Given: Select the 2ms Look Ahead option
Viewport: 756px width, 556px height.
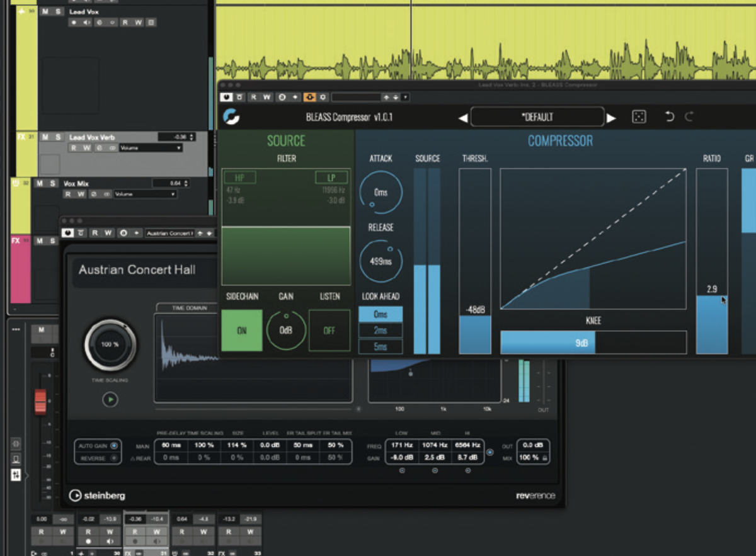Looking at the screenshot, I should [x=380, y=330].
